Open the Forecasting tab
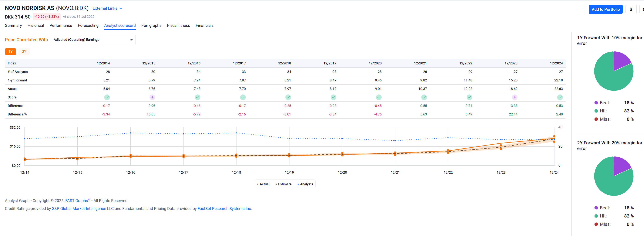This screenshot has width=644, height=236. 88,26
